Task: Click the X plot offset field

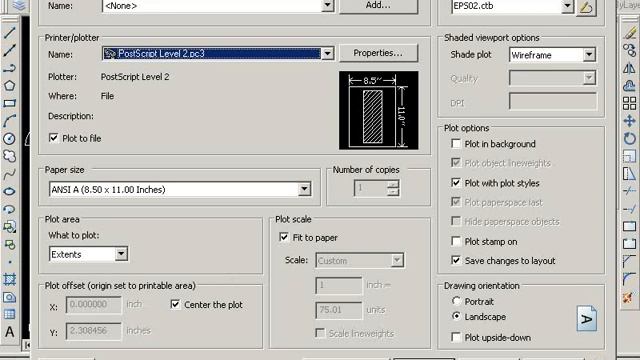Action: [94, 304]
